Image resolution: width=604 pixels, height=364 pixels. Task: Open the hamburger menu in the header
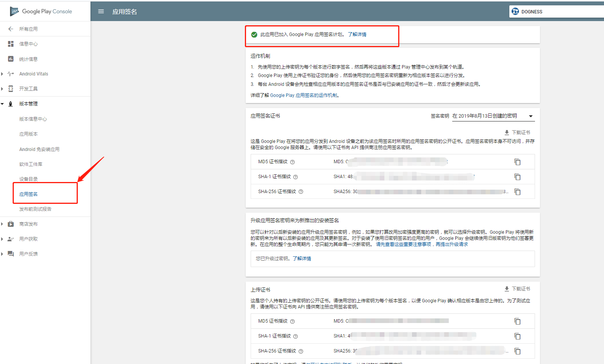101,11
